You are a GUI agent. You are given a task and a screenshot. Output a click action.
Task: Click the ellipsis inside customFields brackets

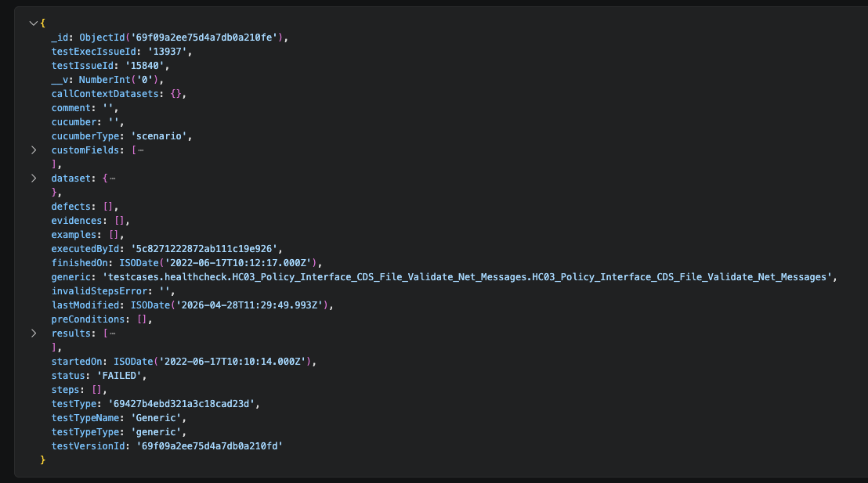[x=140, y=150]
